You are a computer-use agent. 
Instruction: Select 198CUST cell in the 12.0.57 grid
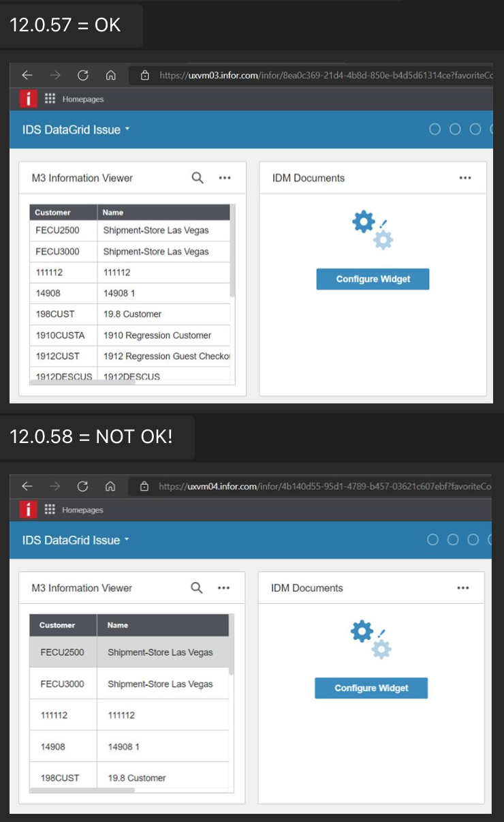[x=63, y=314]
